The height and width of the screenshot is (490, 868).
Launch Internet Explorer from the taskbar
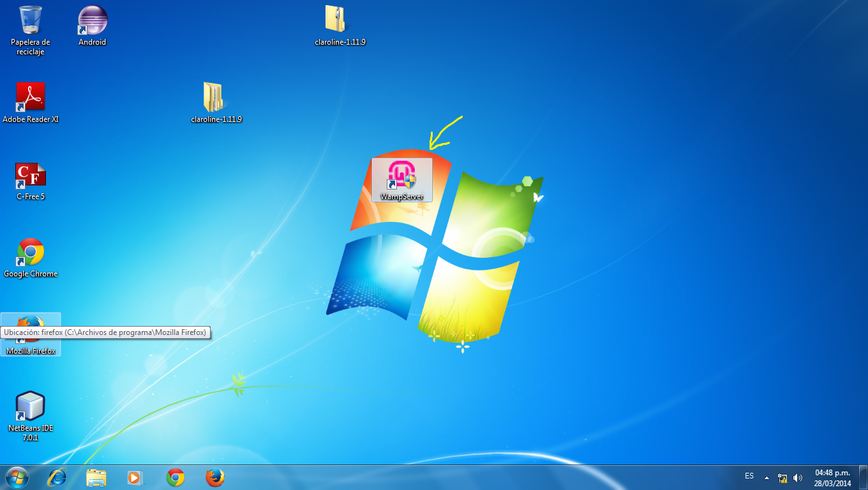57,477
